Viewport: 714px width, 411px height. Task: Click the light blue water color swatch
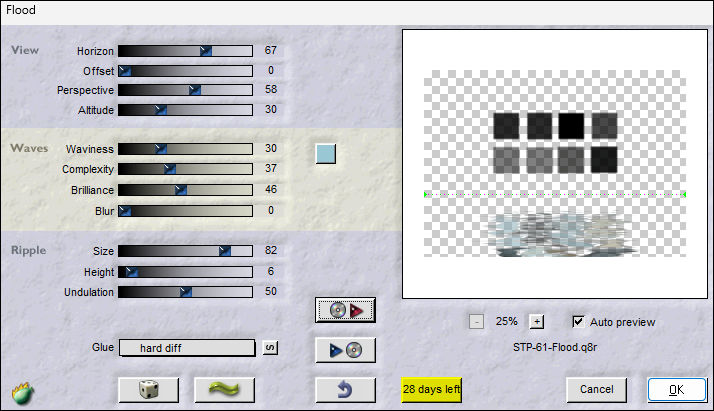pyautogui.click(x=326, y=154)
